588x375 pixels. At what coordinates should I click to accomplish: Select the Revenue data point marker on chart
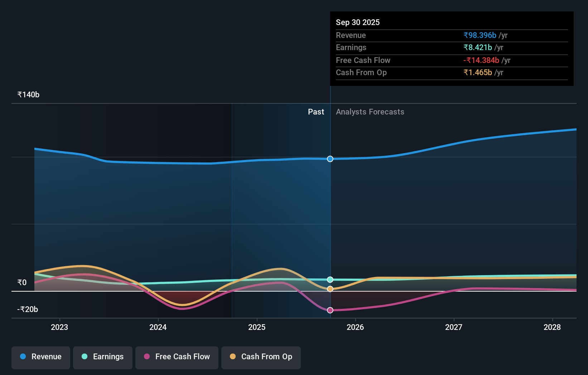[x=330, y=159]
